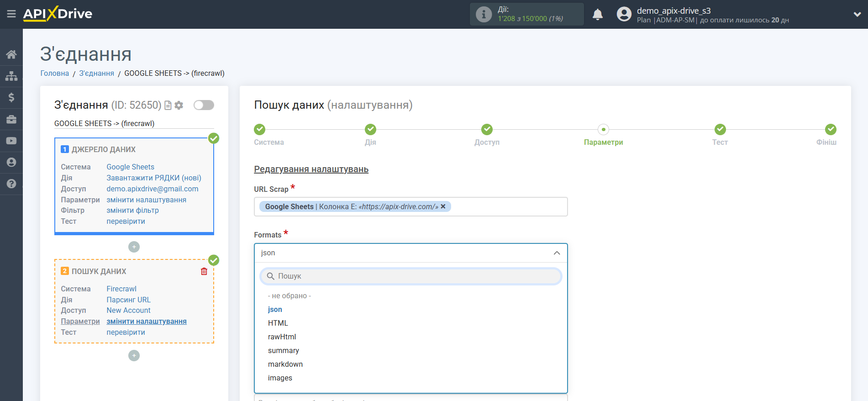Open the З'єднання breadcrumb link
The image size is (868, 401).
96,73
